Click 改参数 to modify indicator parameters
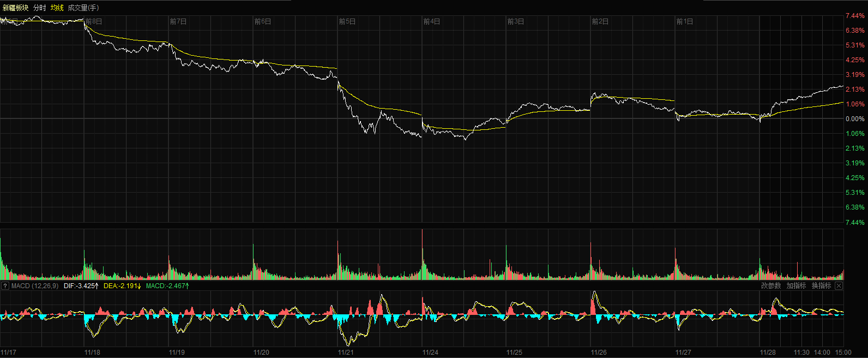This screenshot has height=358, width=868. tap(771, 286)
